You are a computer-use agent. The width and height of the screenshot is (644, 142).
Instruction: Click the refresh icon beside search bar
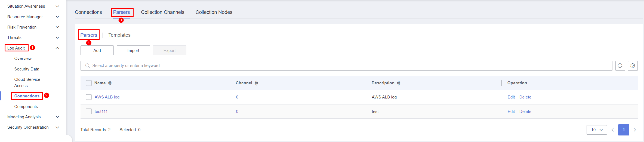[620, 66]
